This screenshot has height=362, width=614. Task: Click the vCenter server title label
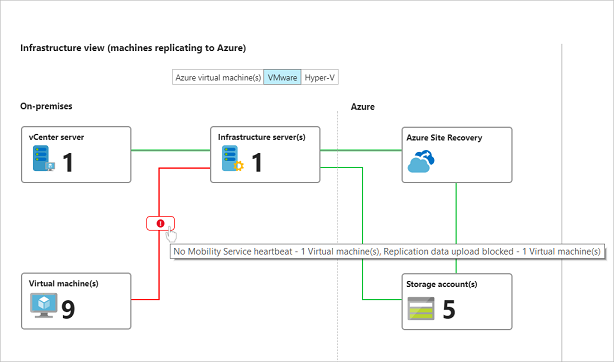[x=56, y=137]
